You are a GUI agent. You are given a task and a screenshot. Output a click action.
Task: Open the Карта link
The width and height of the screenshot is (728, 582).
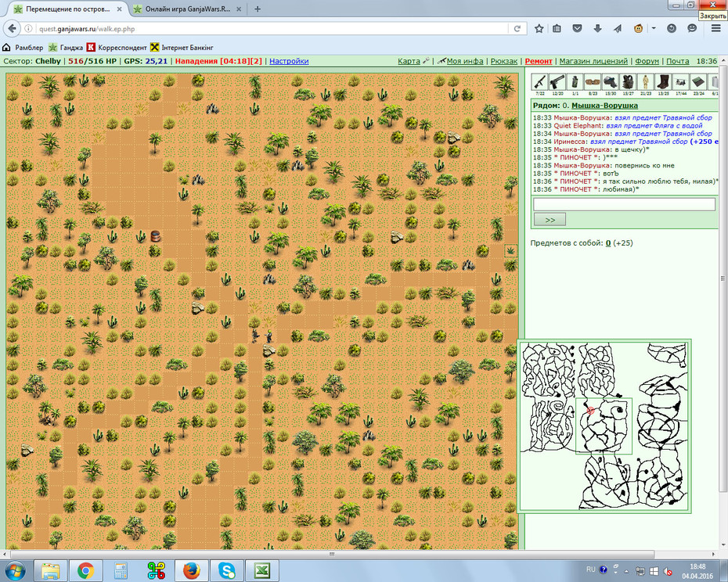click(x=409, y=61)
